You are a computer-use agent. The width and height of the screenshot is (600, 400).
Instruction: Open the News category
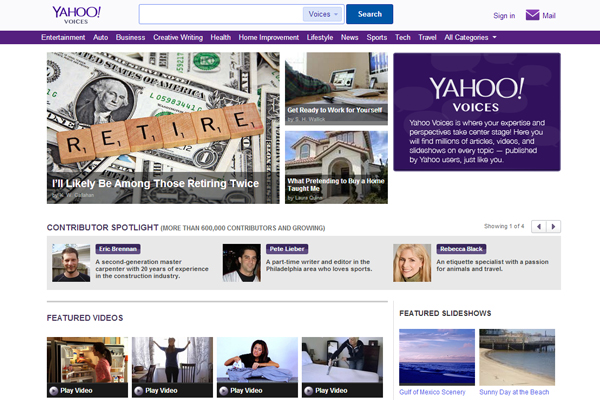click(x=350, y=37)
